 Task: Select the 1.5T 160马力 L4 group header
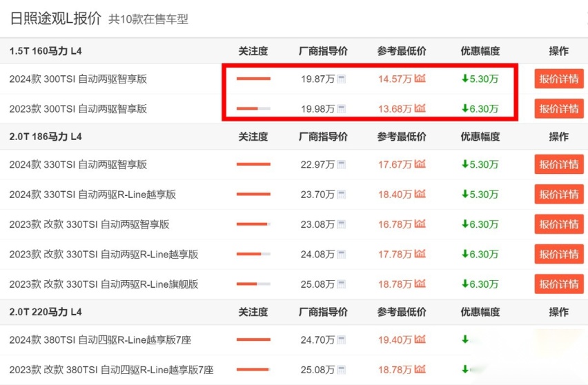[x=46, y=51]
